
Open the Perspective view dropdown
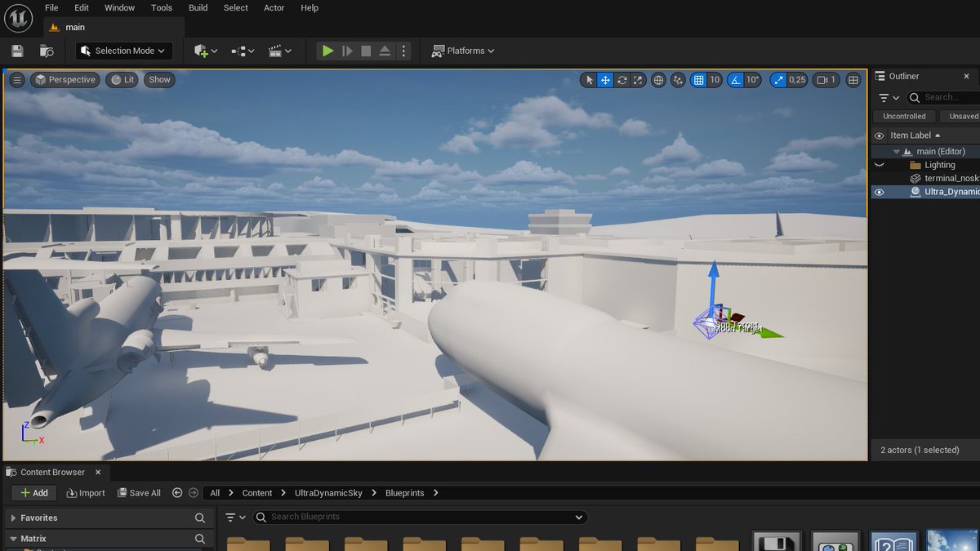(x=65, y=79)
